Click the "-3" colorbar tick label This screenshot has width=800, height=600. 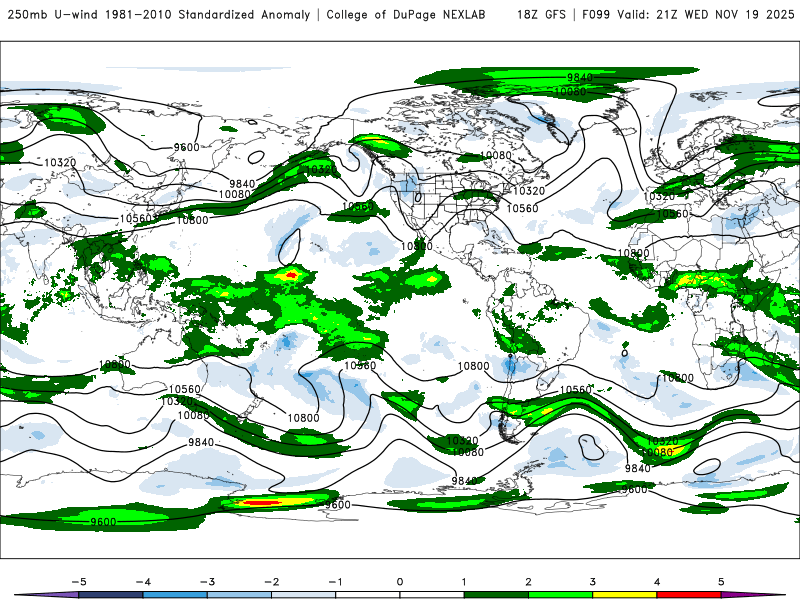tap(207, 582)
